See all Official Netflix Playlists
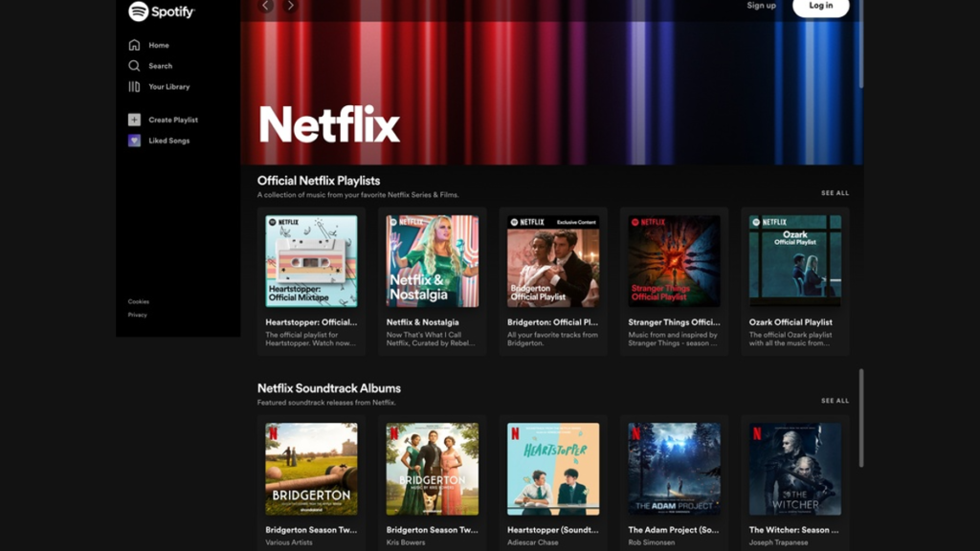 (x=835, y=193)
